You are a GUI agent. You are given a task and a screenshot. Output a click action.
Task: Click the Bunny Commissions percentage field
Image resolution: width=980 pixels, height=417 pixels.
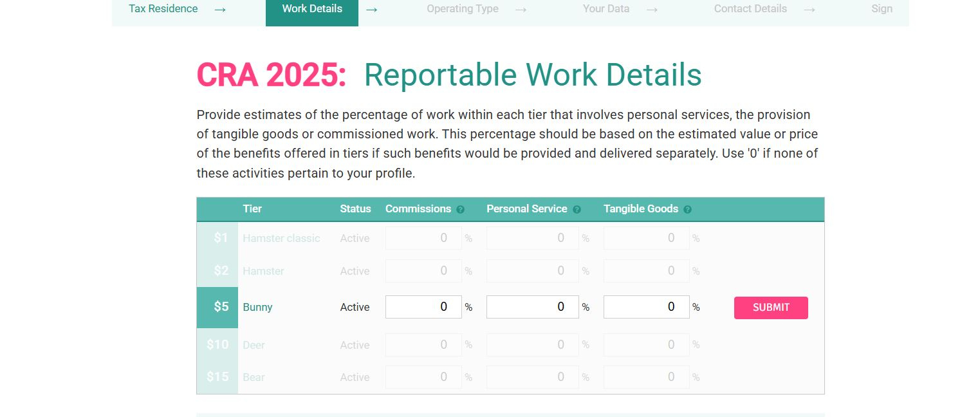click(x=423, y=307)
